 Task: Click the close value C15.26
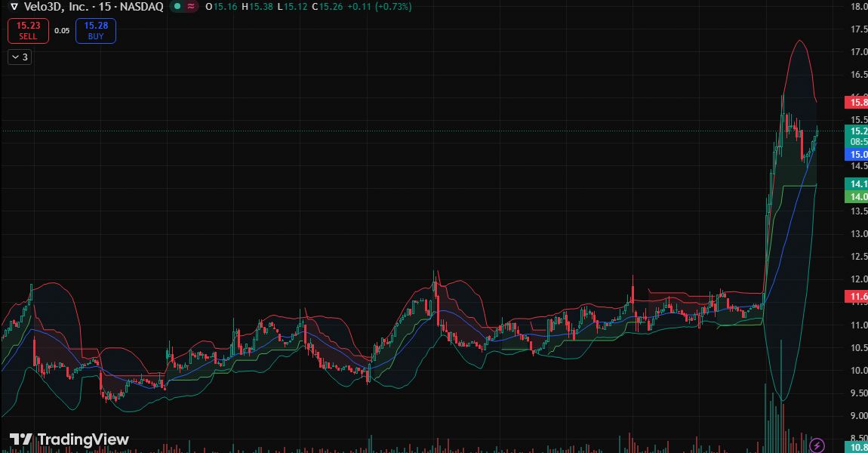click(327, 7)
